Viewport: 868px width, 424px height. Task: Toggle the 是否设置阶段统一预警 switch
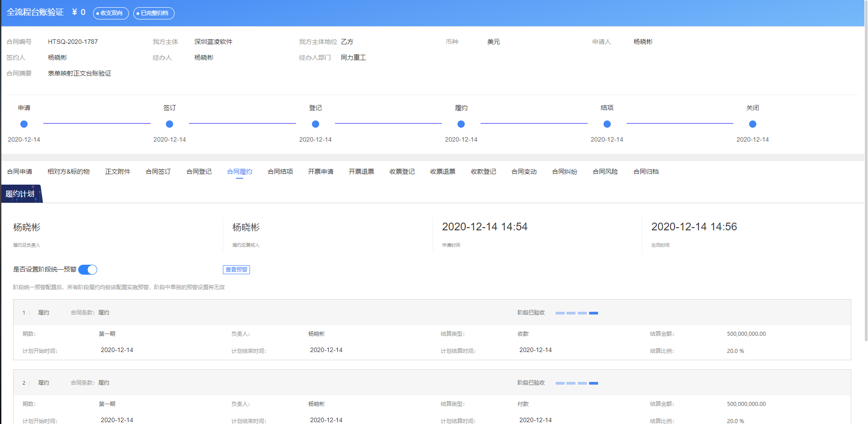[x=88, y=270]
